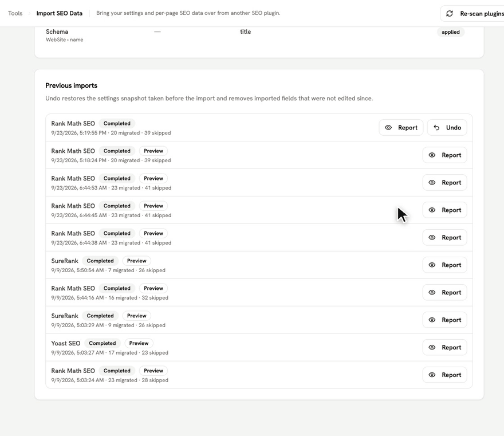
Task: Click '9/9/2026, 5:44:16 AM · 16 migrated' text
Action: [x=94, y=298]
